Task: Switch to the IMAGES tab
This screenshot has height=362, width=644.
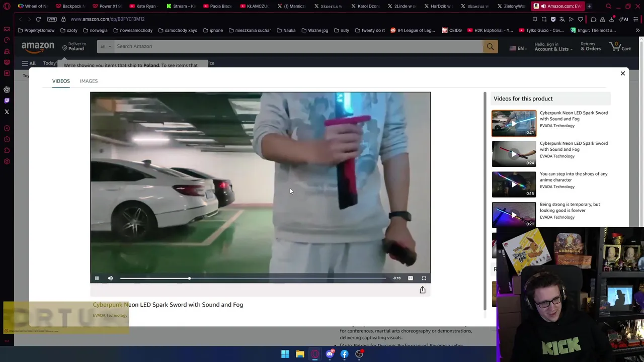Action: [89, 81]
